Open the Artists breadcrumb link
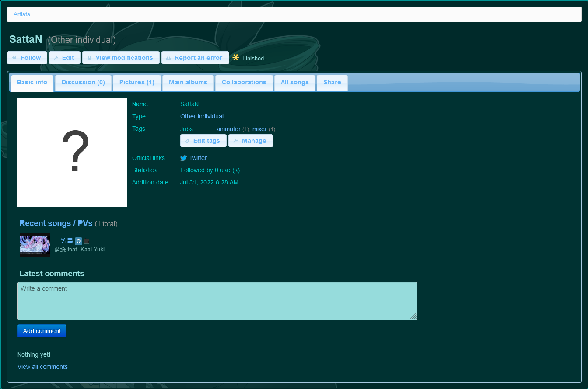 tap(21, 14)
